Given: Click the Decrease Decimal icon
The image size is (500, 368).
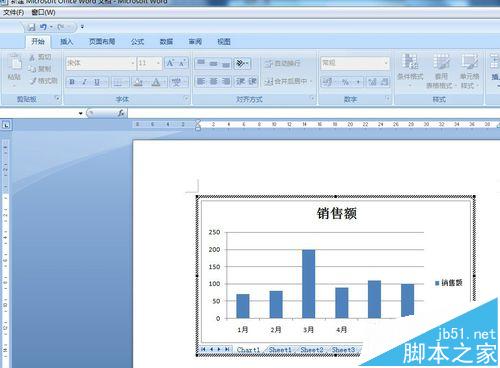Looking at the screenshot, I should 384,82.
